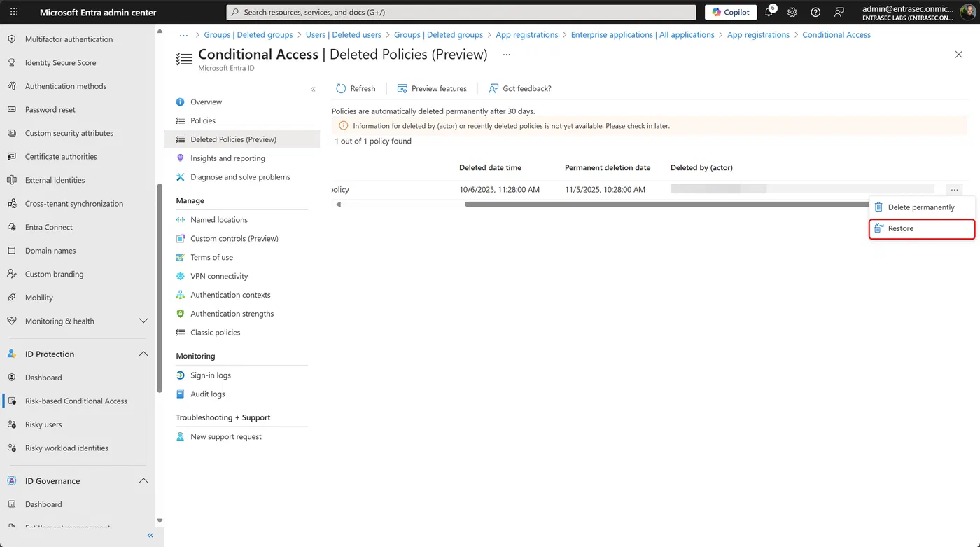The width and height of the screenshot is (980, 547).
Task: Open the help question mark icon
Action: pos(815,12)
